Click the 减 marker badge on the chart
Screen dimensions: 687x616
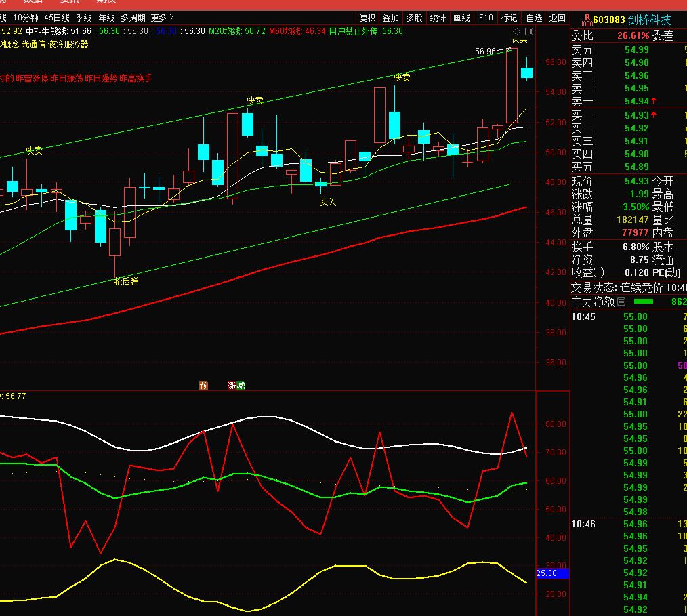click(241, 385)
